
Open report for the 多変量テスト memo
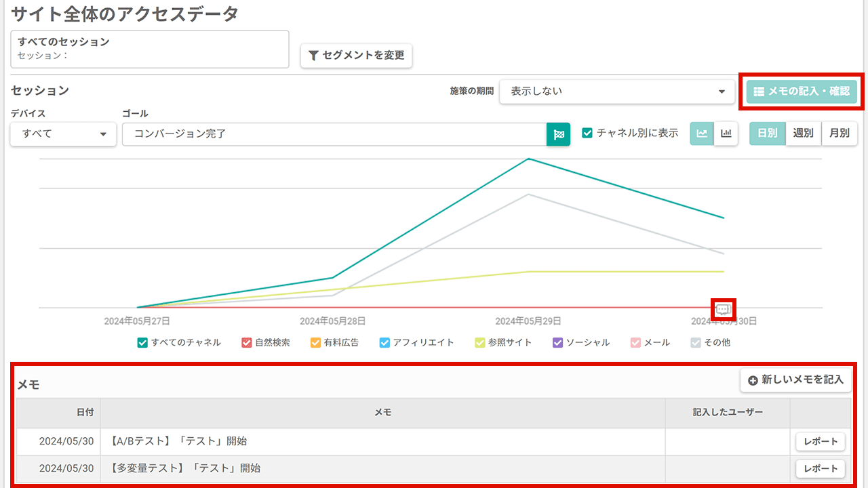pos(821,468)
